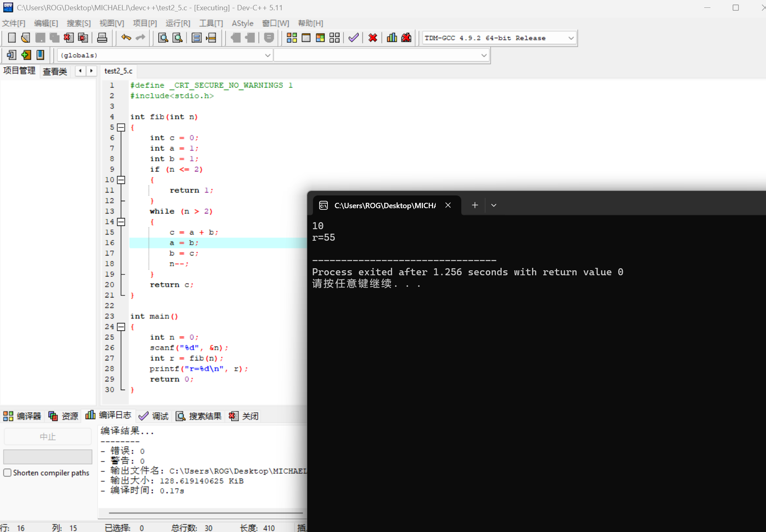Click the greyed-out toggle comment icon
Screen dimensions: 766x532
pos(269,38)
